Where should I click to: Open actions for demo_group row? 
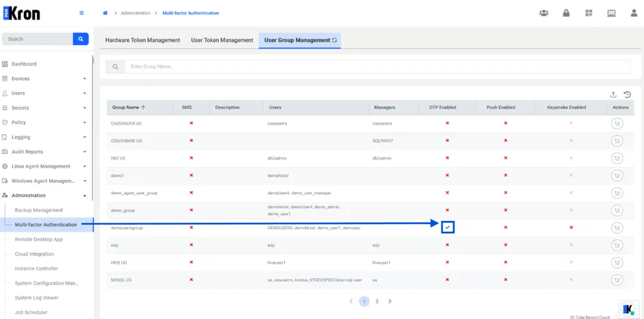[617, 210]
